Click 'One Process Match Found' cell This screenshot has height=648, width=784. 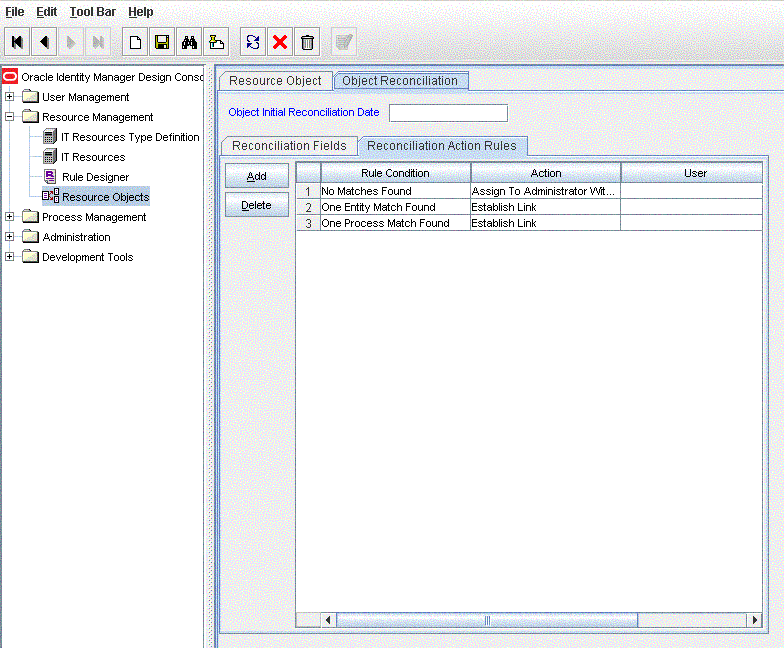(x=396, y=223)
